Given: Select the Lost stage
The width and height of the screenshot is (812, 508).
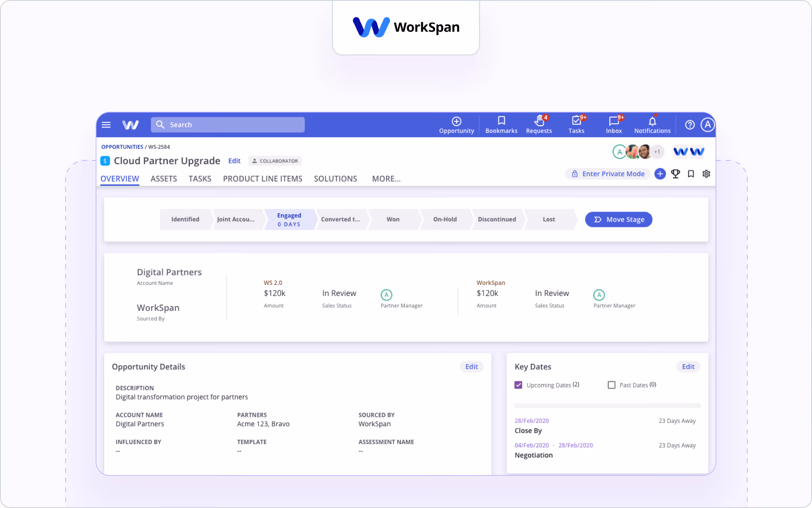Looking at the screenshot, I should pos(549,219).
